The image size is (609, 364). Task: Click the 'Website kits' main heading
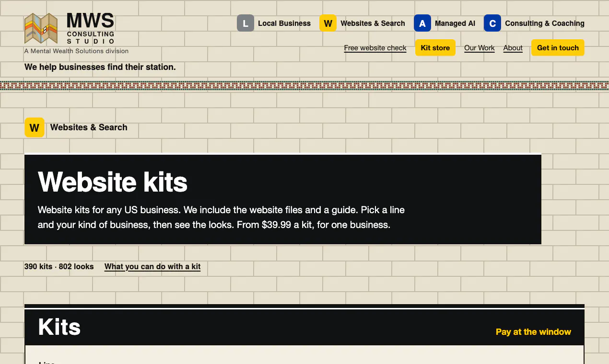coord(113,182)
